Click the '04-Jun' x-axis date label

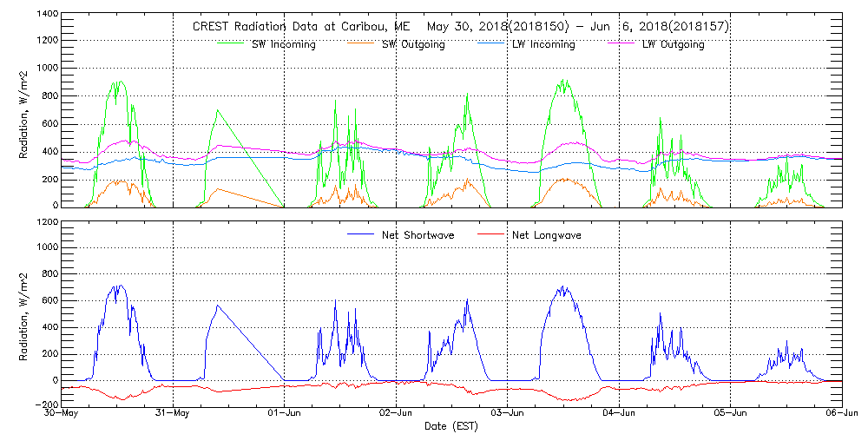point(619,415)
